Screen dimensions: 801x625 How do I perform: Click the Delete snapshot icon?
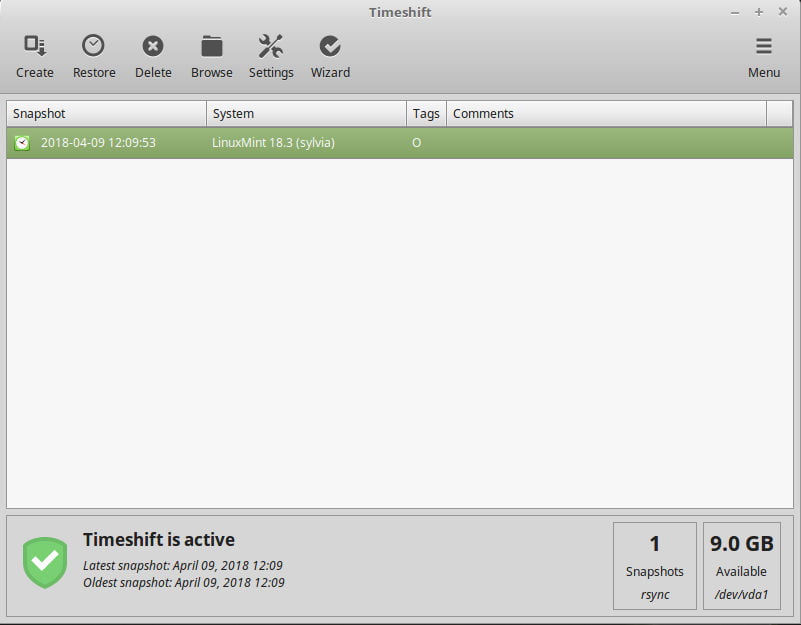(x=152, y=55)
